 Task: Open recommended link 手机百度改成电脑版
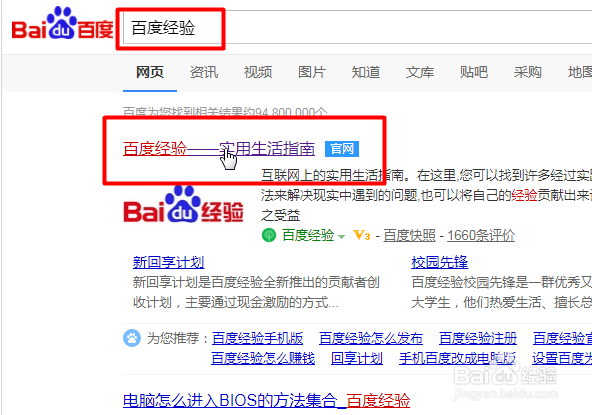[x=457, y=358]
